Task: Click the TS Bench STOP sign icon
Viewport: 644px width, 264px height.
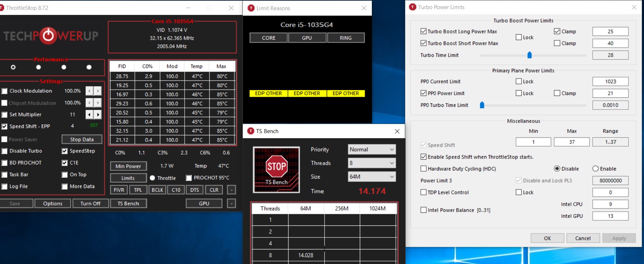Action: click(276, 169)
